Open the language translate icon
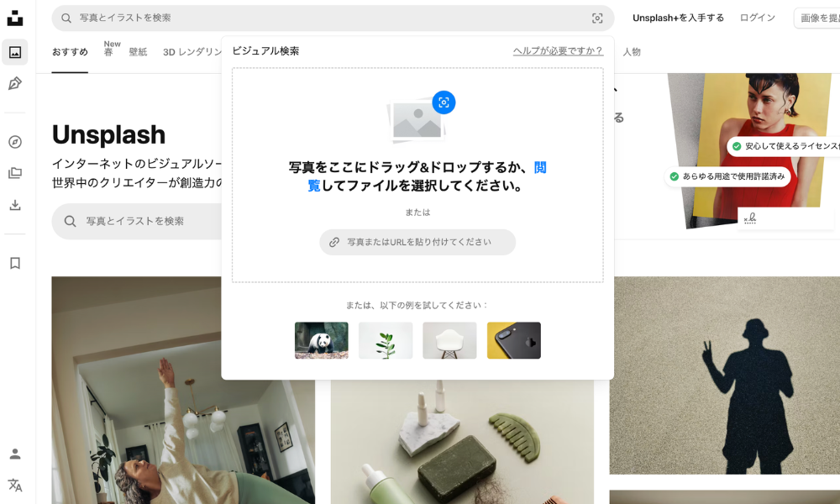Image resolution: width=840 pixels, height=504 pixels. coord(15,485)
